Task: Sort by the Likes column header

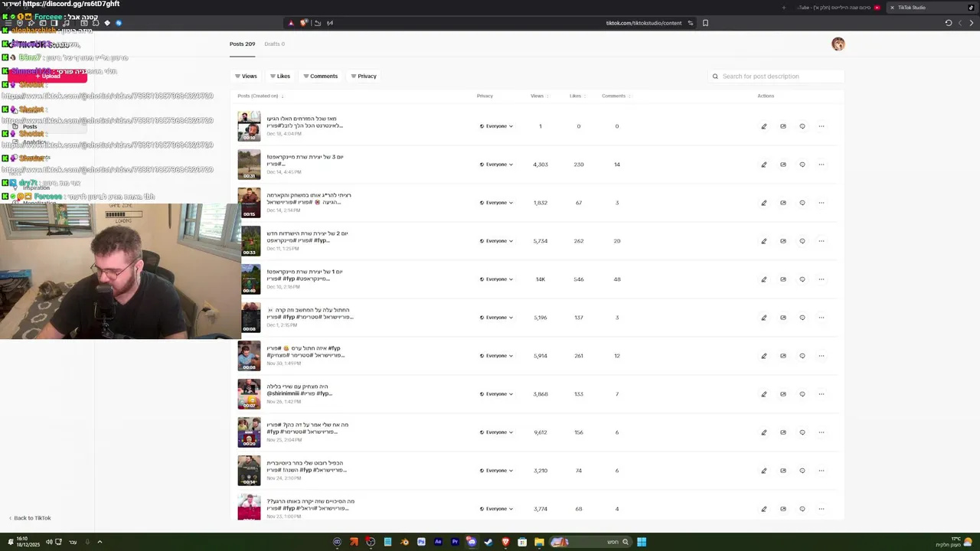Action: click(577, 96)
